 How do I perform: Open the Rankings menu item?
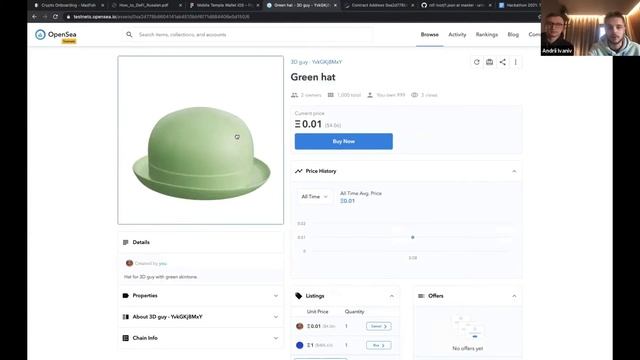coord(487,35)
